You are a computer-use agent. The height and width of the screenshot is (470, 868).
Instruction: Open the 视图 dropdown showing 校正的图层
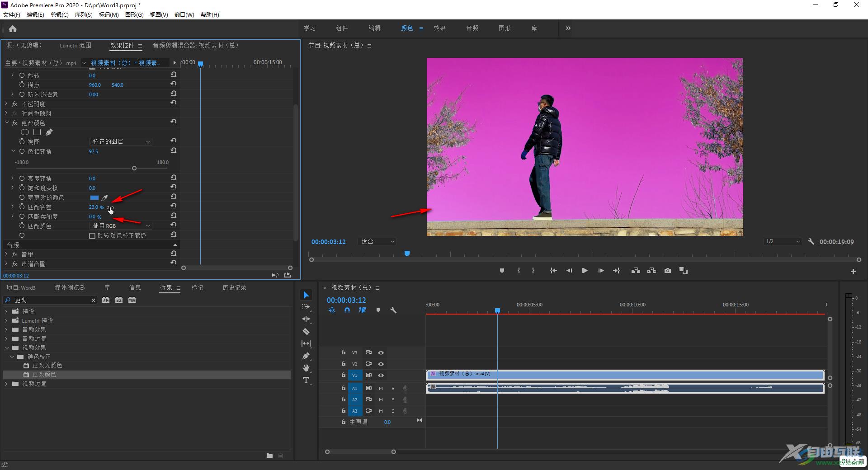(121, 141)
